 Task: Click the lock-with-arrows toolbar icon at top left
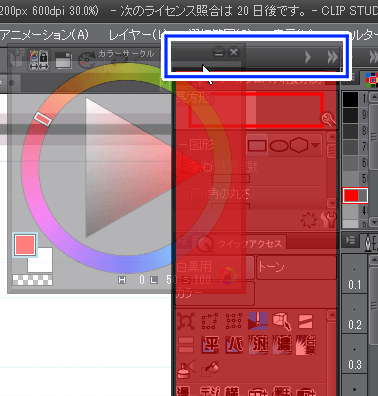(39, 60)
